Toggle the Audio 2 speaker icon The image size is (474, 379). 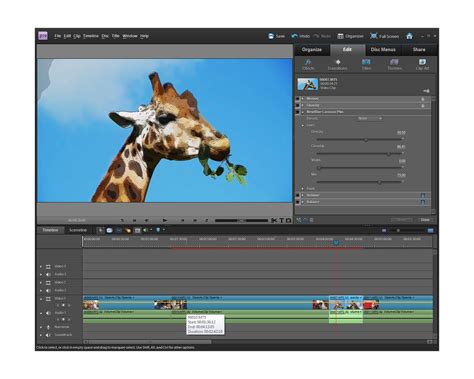click(48, 291)
